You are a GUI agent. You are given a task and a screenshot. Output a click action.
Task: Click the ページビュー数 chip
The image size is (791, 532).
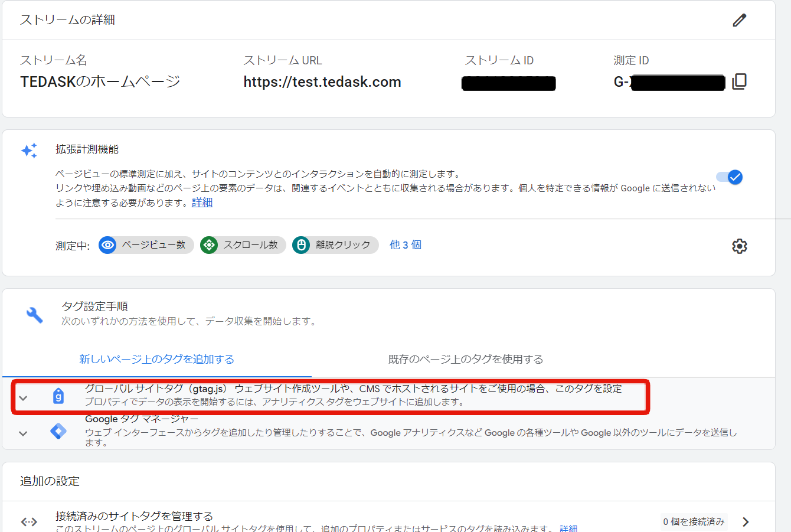coord(146,245)
